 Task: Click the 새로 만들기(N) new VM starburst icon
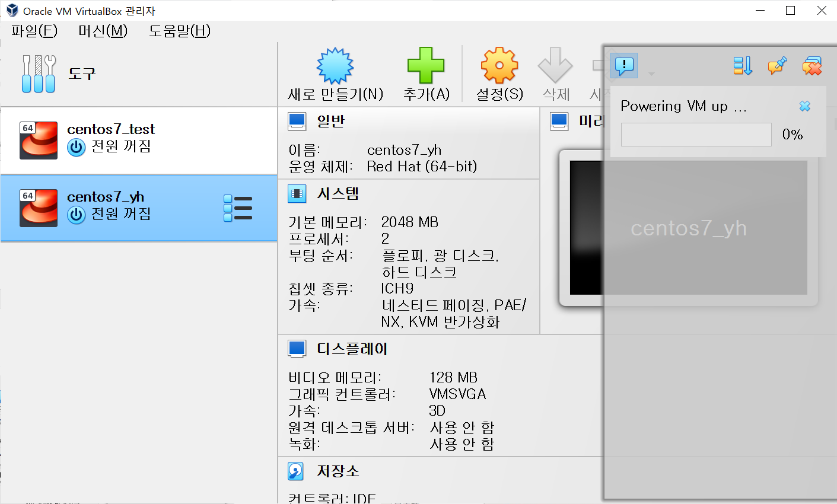click(335, 65)
